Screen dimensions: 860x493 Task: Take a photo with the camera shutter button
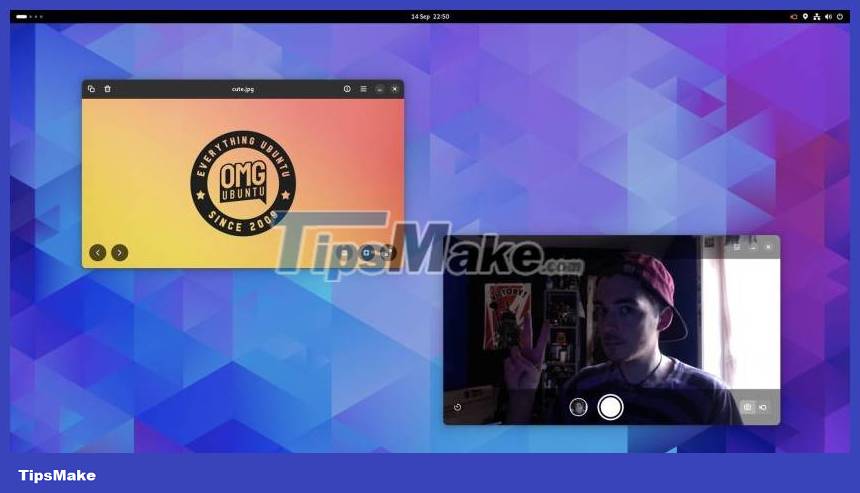coord(610,407)
